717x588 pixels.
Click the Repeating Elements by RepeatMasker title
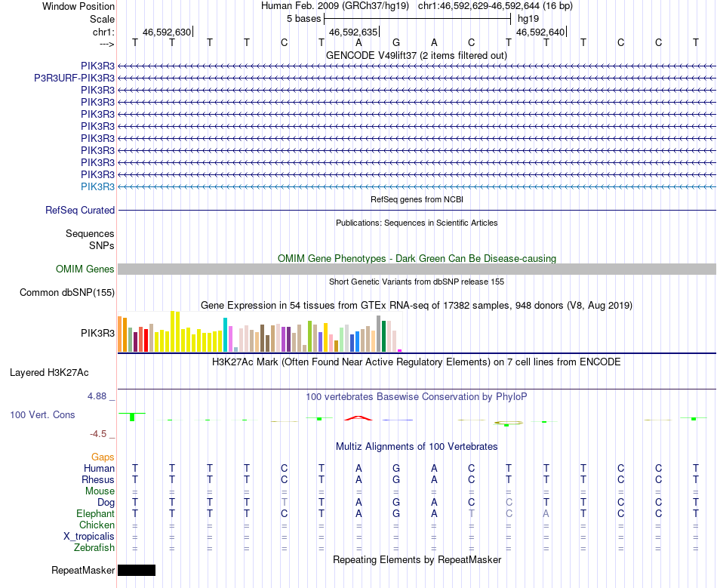(417, 560)
